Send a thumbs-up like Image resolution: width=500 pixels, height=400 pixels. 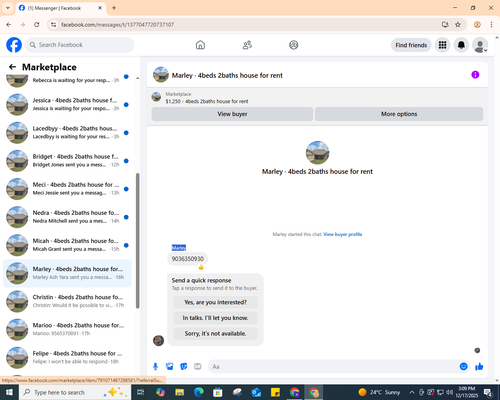coord(479,367)
